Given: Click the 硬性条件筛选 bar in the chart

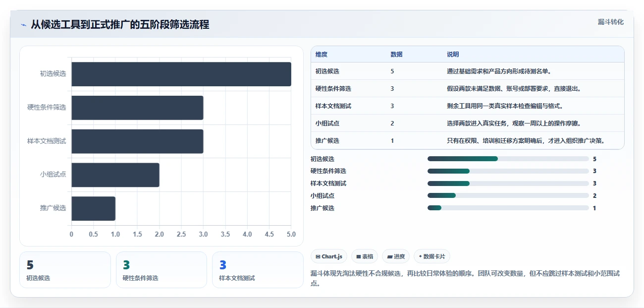Looking at the screenshot, I should (137, 108).
